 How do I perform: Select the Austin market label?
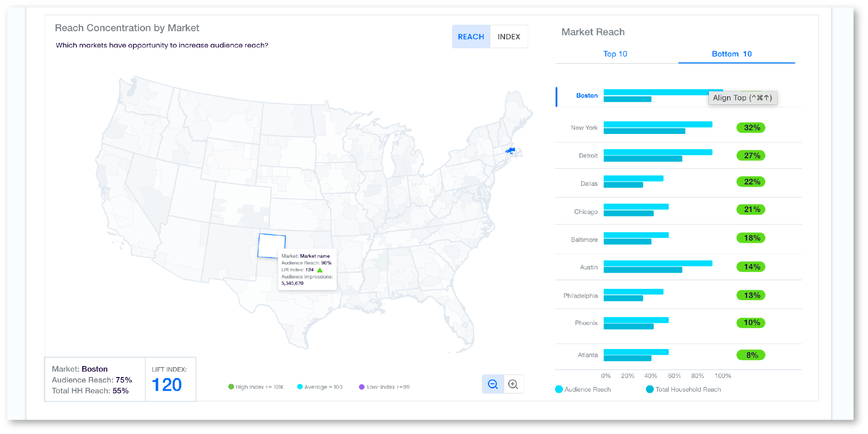(589, 267)
